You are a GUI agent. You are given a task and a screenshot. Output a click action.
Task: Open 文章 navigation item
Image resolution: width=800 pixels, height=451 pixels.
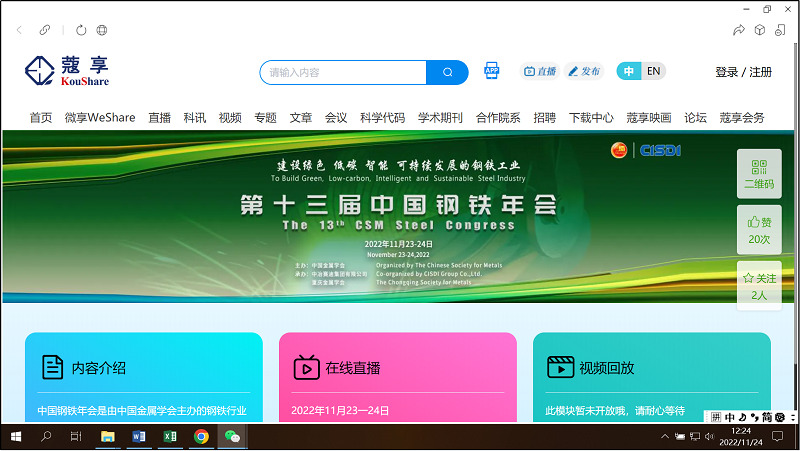click(301, 118)
